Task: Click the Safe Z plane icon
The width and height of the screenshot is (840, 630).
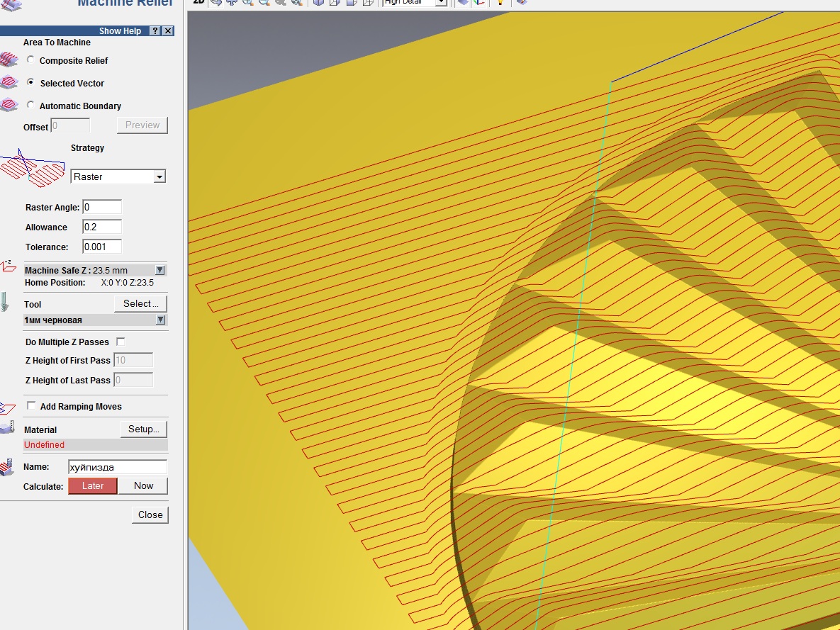Action: coord(8,266)
